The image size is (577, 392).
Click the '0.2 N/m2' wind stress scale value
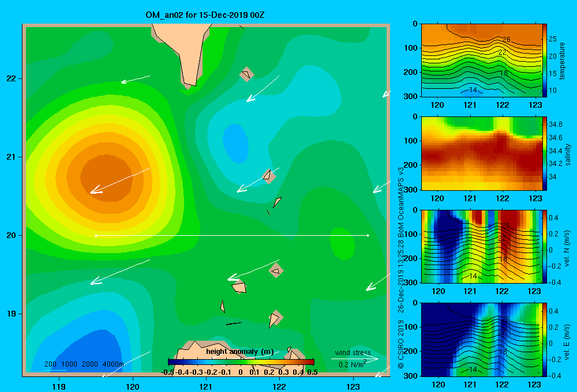[x=353, y=364]
